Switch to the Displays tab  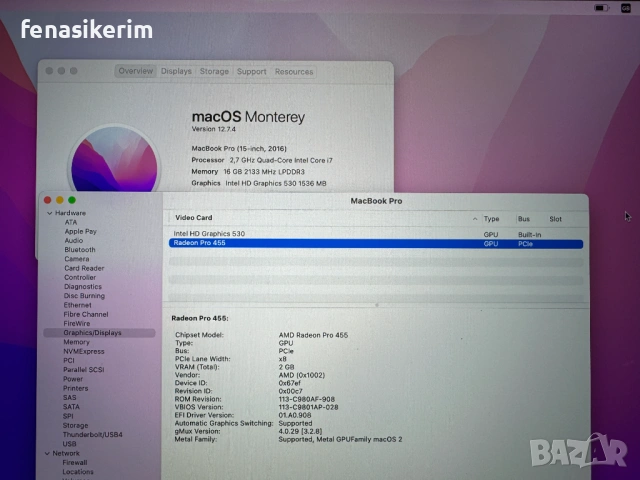coord(176,71)
